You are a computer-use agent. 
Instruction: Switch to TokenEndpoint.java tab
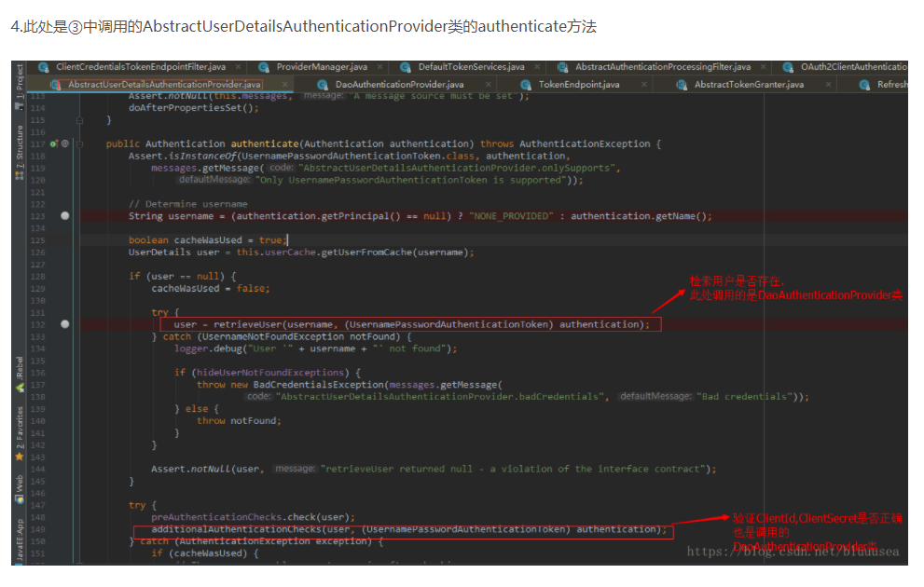coord(579,85)
